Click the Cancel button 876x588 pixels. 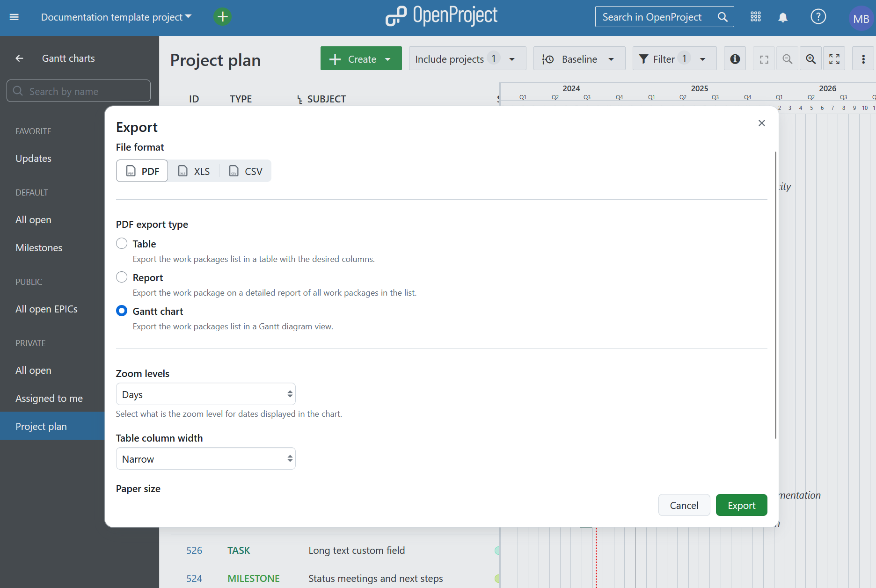tap(684, 505)
